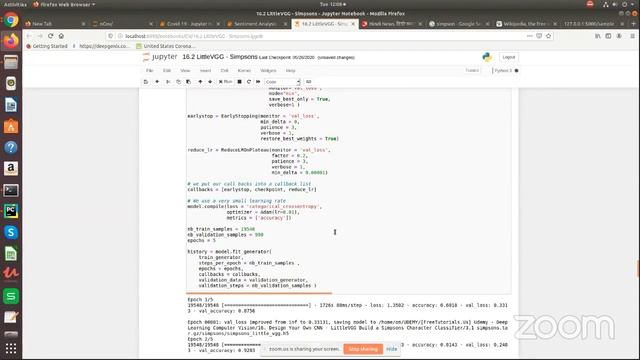Open the cell type Code dropdown
Image resolution: width=640 pixels, height=360 pixels.
282,82
